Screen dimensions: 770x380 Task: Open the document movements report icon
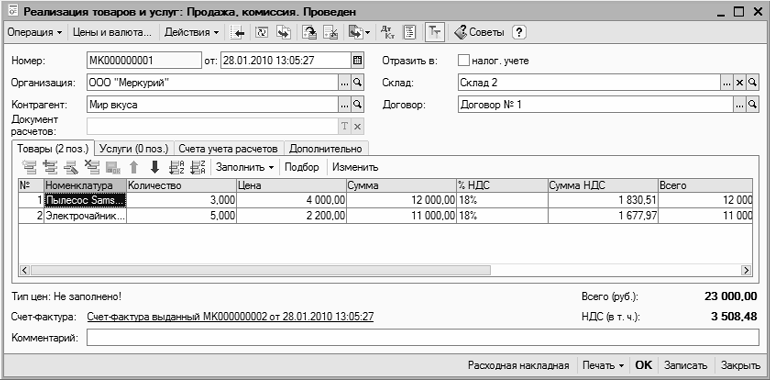click(x=410, y=33)
